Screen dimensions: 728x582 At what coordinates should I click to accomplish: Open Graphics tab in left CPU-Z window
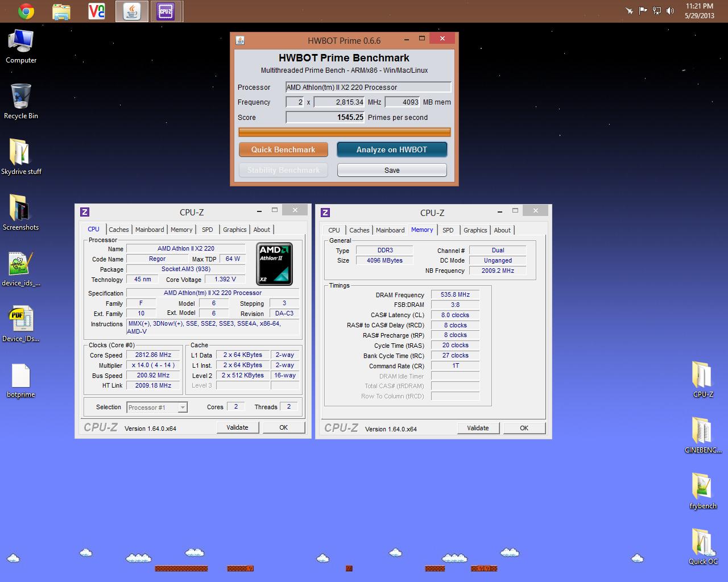click(x=234, y=230)
